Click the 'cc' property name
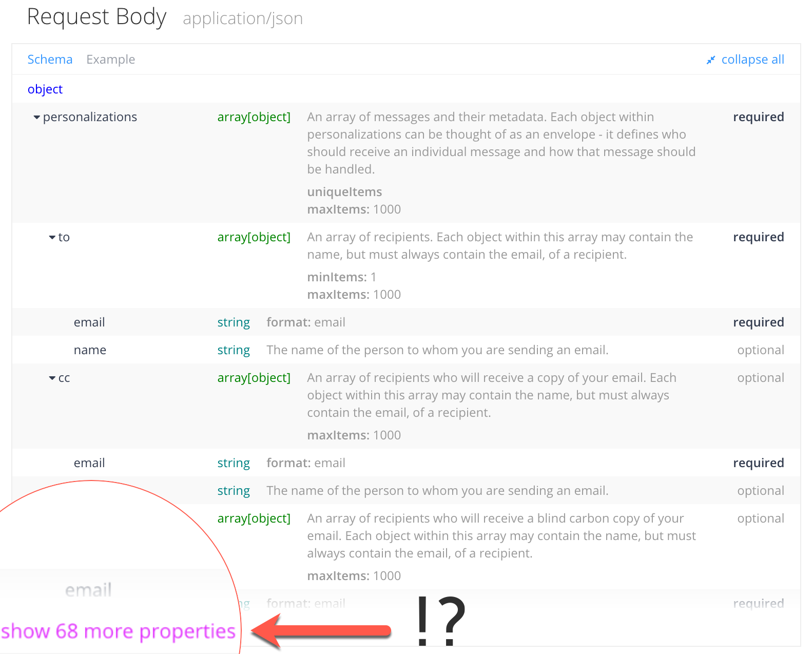Screen dimensions: 812x654 (x=64, y=378)
